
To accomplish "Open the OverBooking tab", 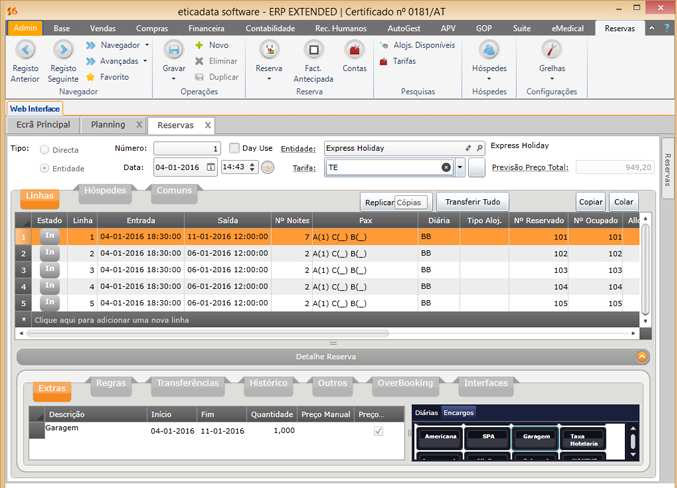I will click(x=404, y=383).
